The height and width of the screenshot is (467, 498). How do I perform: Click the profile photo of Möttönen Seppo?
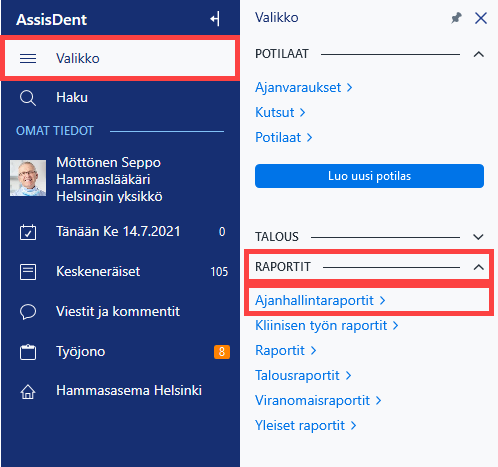(x=28, y=178)
